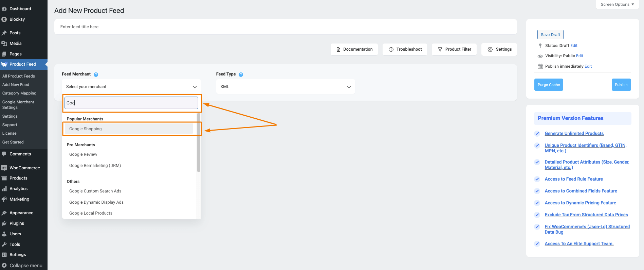The width and height of the screenshot is (644, 270).
Task: Choose Google Dynamic Display Ads merchant
Action: [96, 202]
